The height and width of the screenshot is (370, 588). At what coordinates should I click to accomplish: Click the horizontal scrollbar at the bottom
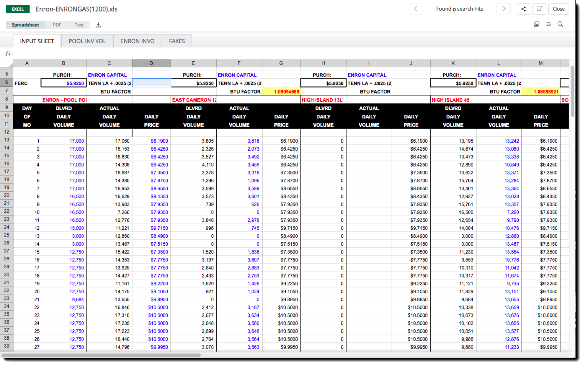(x=101, y=355)
